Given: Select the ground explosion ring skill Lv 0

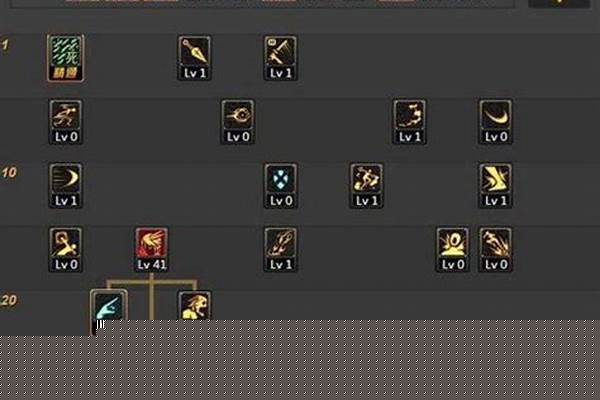Looking at the screenshot, I should click(x=453, y=250).
